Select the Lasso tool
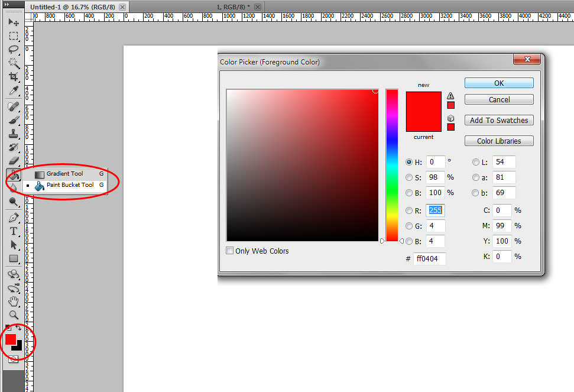The width and height of the screenshot is (574, 392). (13, 50)
